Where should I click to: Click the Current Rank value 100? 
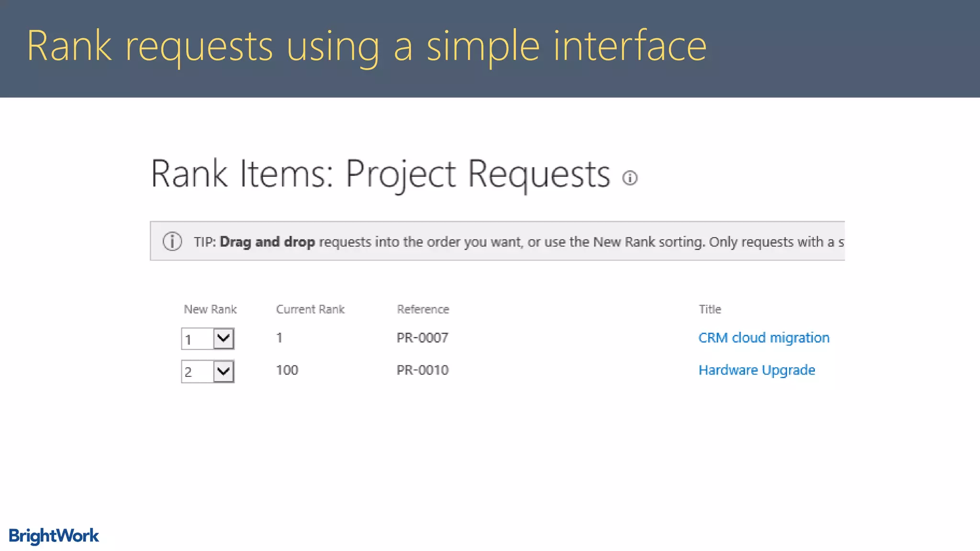pos(287,370)
